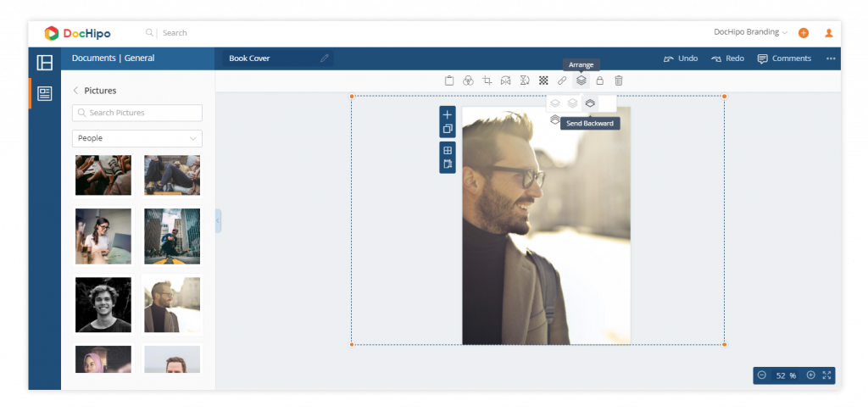Open the user profile avatar icon
The height and width of the screenshot is (411, 868).
click(829, 33)
